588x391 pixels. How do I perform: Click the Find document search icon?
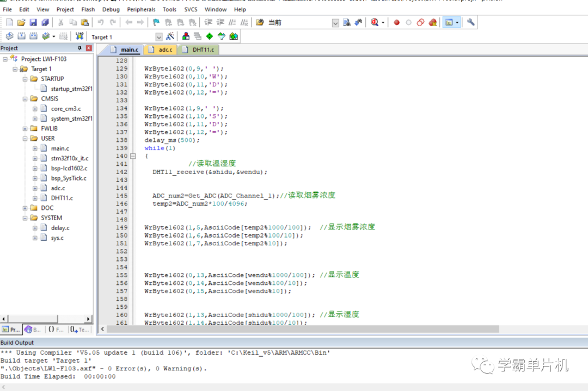click(x=347, y=22)
